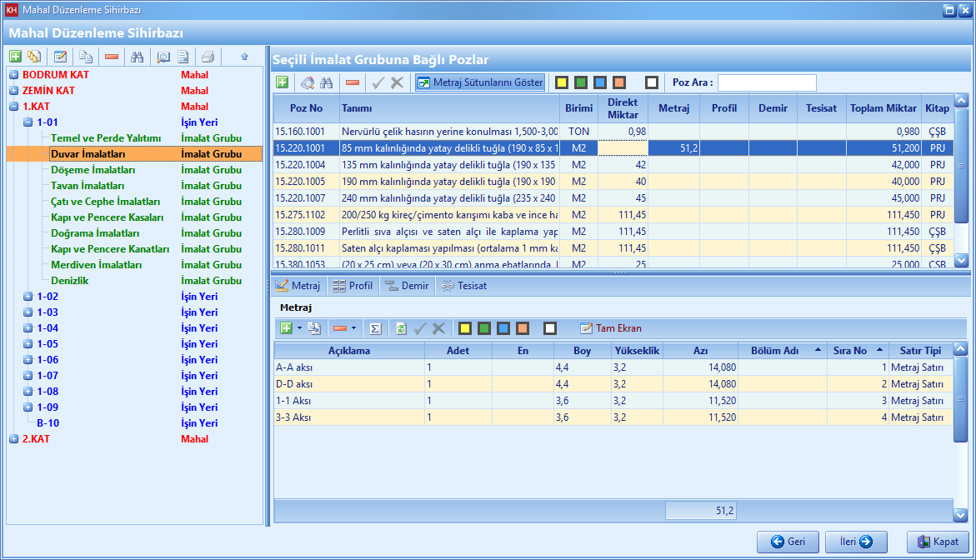Click green add icon in Pozlar toolbar
The height and width of the screenshot is (560, 976).
click(283, 82)
